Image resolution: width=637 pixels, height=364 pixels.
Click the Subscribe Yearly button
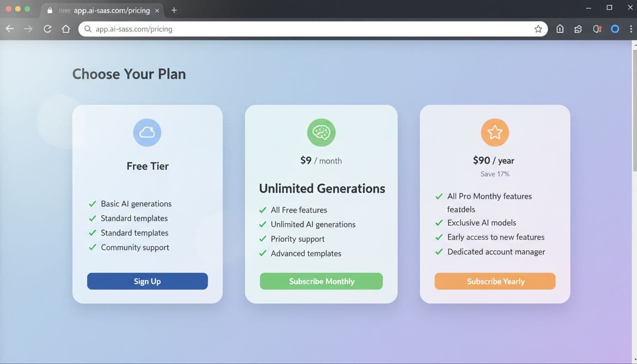pos(494,281)
